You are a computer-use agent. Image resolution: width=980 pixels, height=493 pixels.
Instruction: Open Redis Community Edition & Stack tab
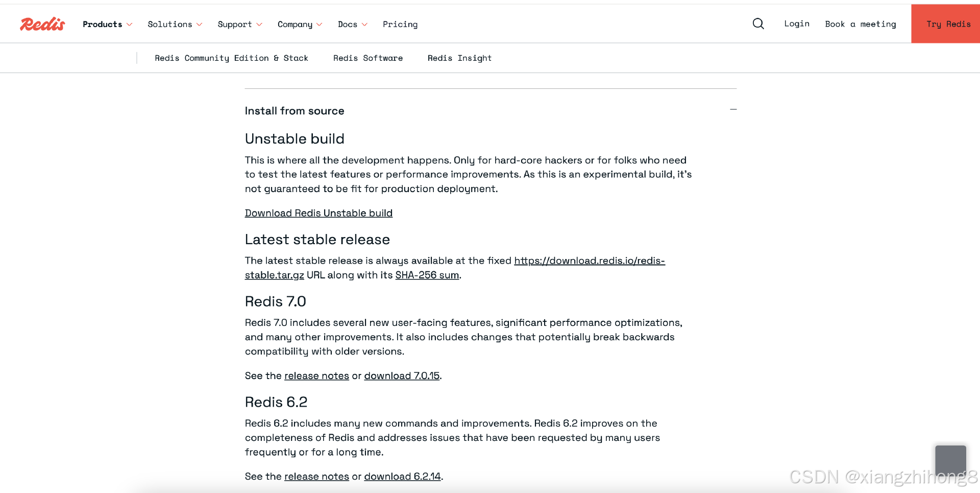(231, 58)
